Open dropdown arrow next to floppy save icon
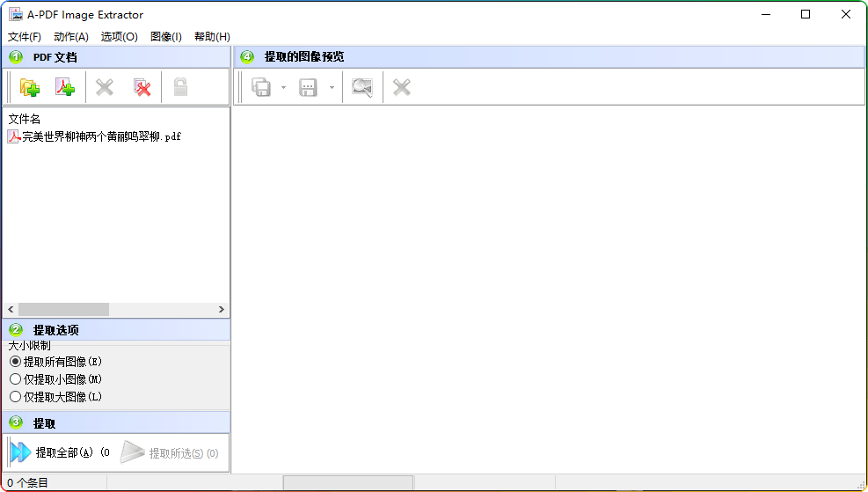The image size is (868, 492). (332, 88)
